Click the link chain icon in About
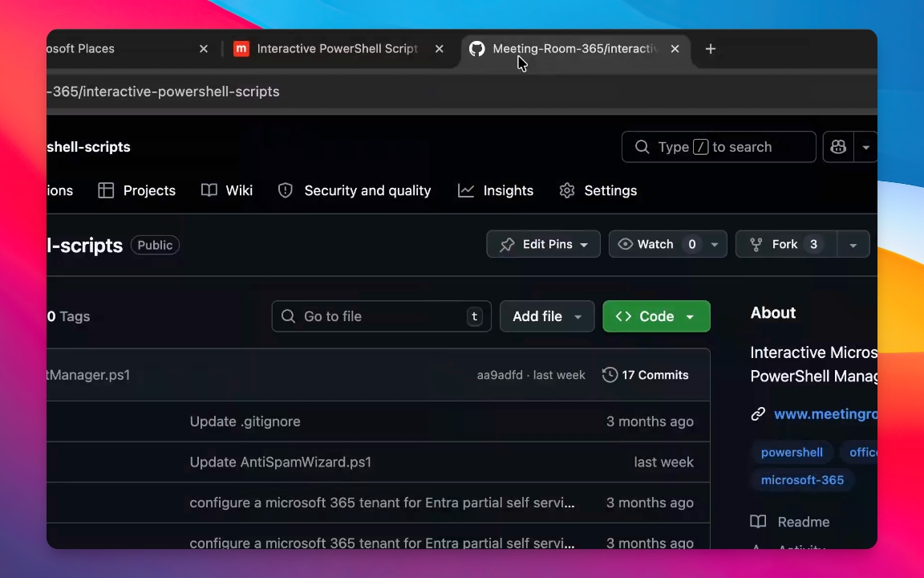This screenshot has height=578, width=924. point(758,414)
